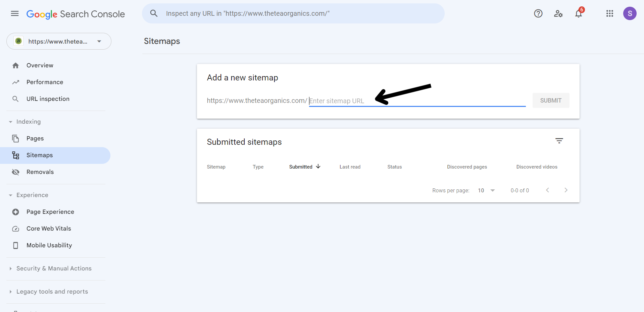The width and height of the screenshot is (644, 312).
Task: Click the account avatar with letter S
Action: (630, 13)
